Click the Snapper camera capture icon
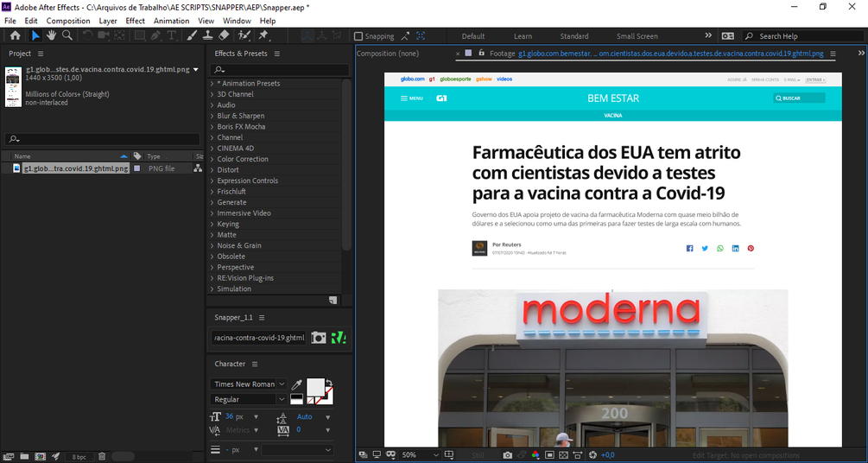The height and width of the screenshot is (463, 868). point(319,337)
